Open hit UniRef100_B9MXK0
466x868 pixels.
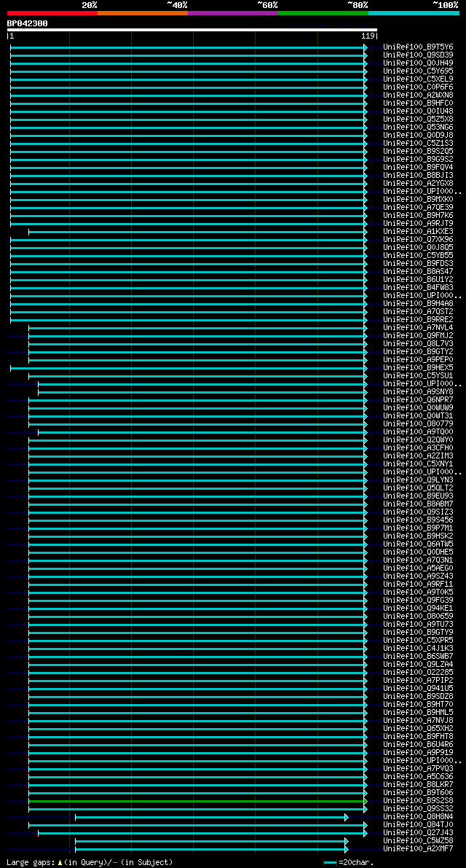418,199
